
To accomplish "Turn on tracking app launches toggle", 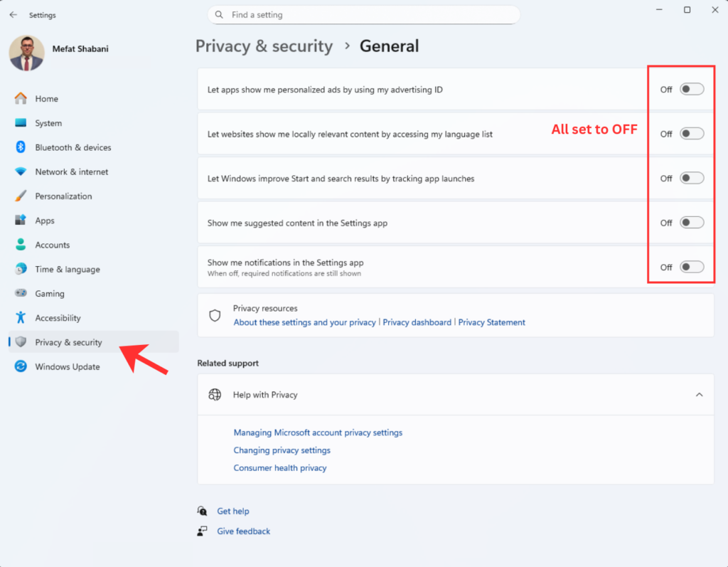I will (x=692, y=179).
